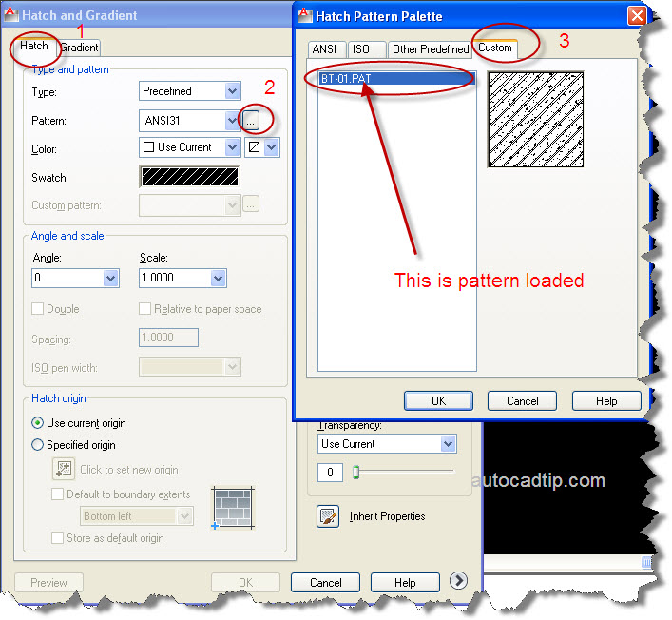Image resolution: width=672 pixels, height=620 pixels.
Task: Toggle the Double checkbox
Action: tap(38, 309)
